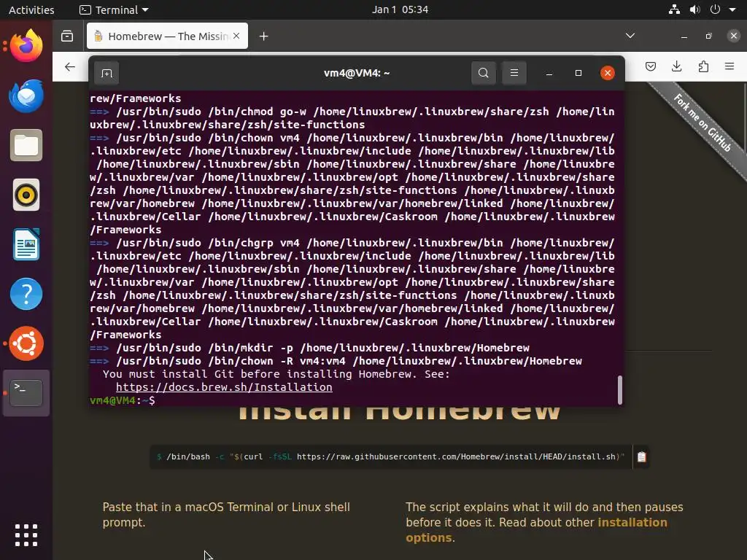The height and width of the screenshot is (560, 747).
Task: Open the terminal search tool
Action: click(x=483, y=73)
